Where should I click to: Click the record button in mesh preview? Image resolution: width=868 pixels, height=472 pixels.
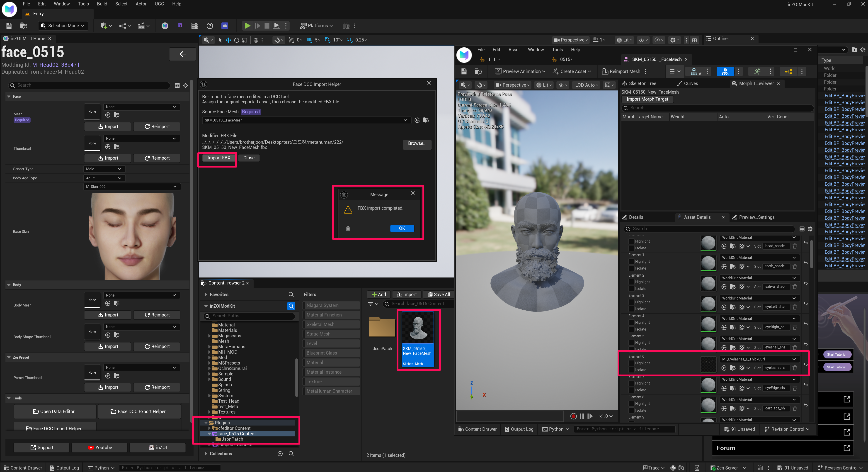tap(573, 416)
